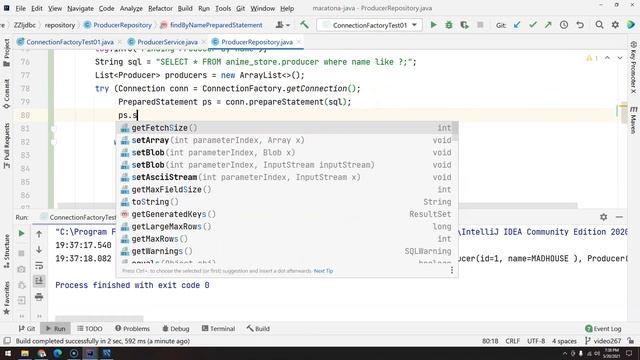Open Edge browser from taskbar
This screenshot has height=360, width=640.
tap(57, 353)
